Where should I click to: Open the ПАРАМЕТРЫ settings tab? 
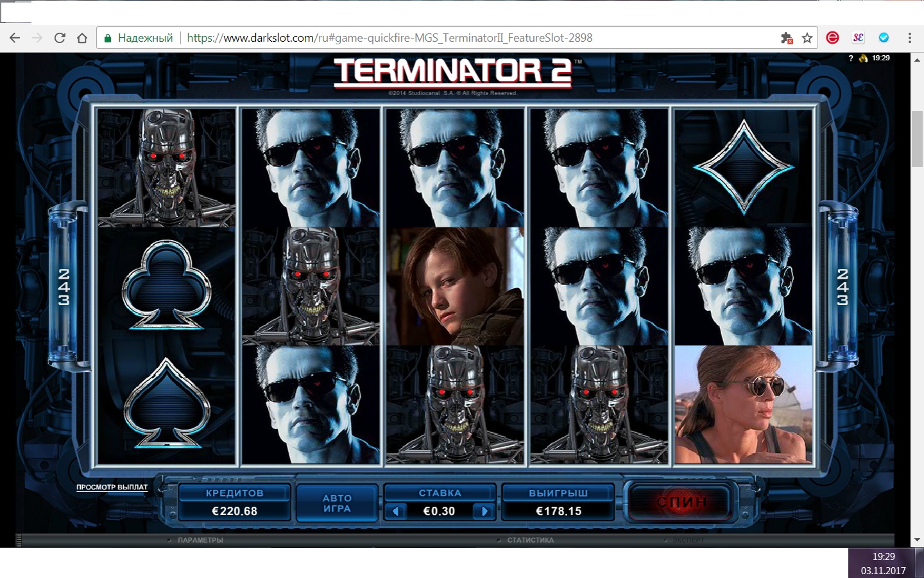pyautogui.click(x=200, y=540)
